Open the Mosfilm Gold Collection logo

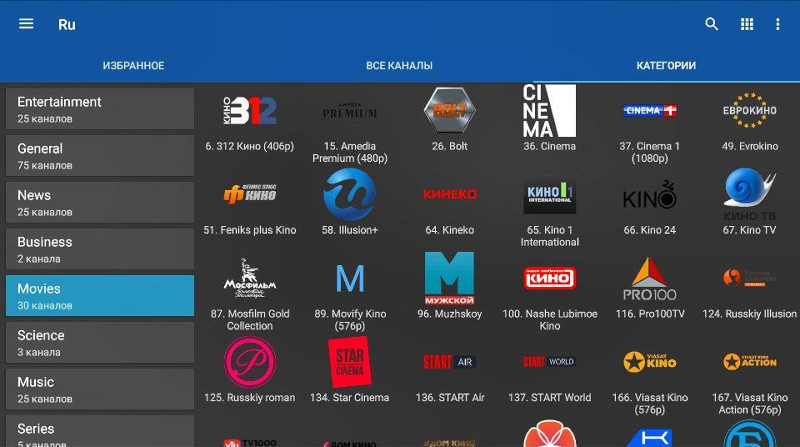(x=250, y=278)
